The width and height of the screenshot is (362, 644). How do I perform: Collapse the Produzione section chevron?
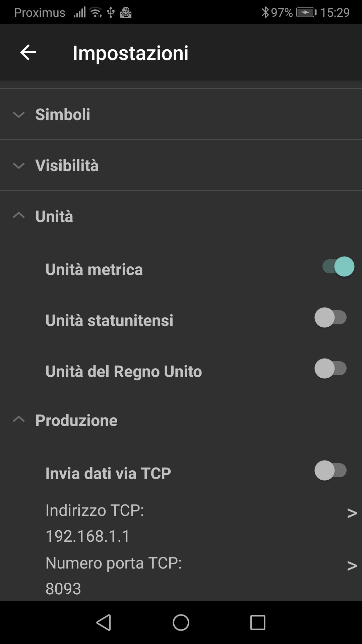pyautogui.click(x=19, y=419)
